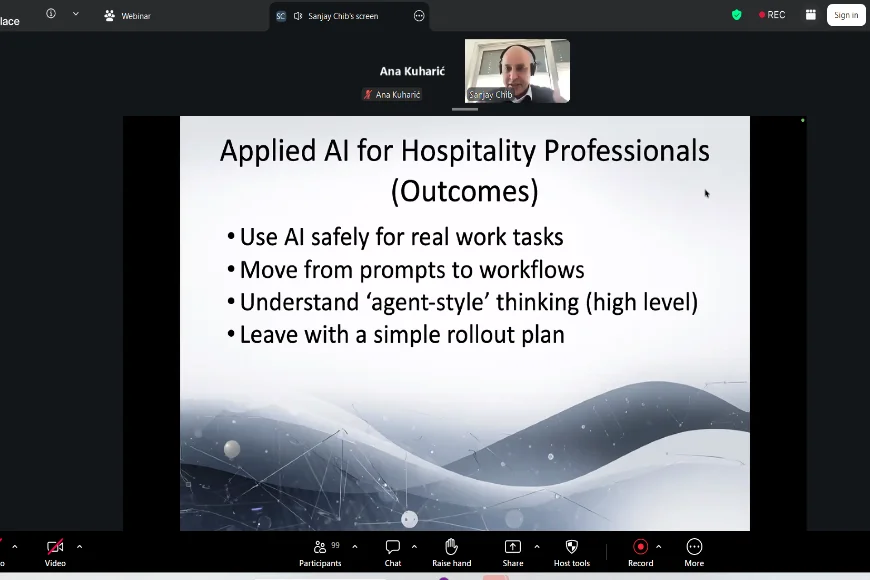Open the More options menu
870x580 pixels.
694,547
